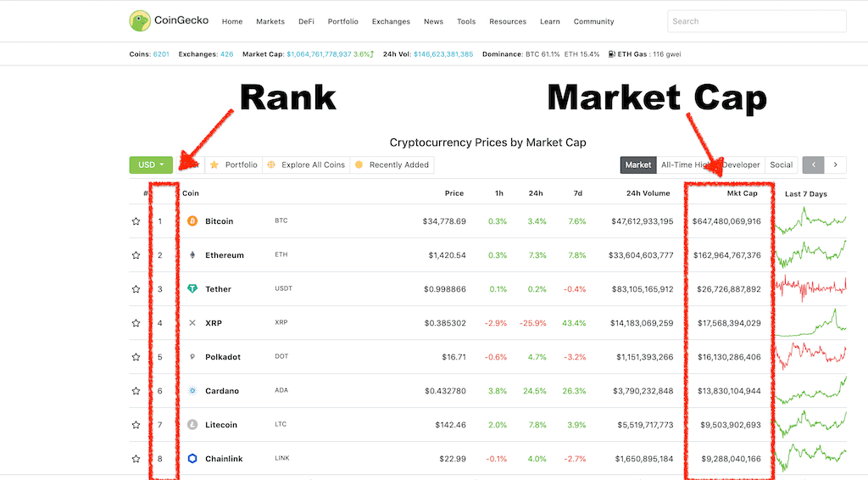Click Tether's 7-day sparkline chart
Screen dimensions: 868x480
(810, 287)
